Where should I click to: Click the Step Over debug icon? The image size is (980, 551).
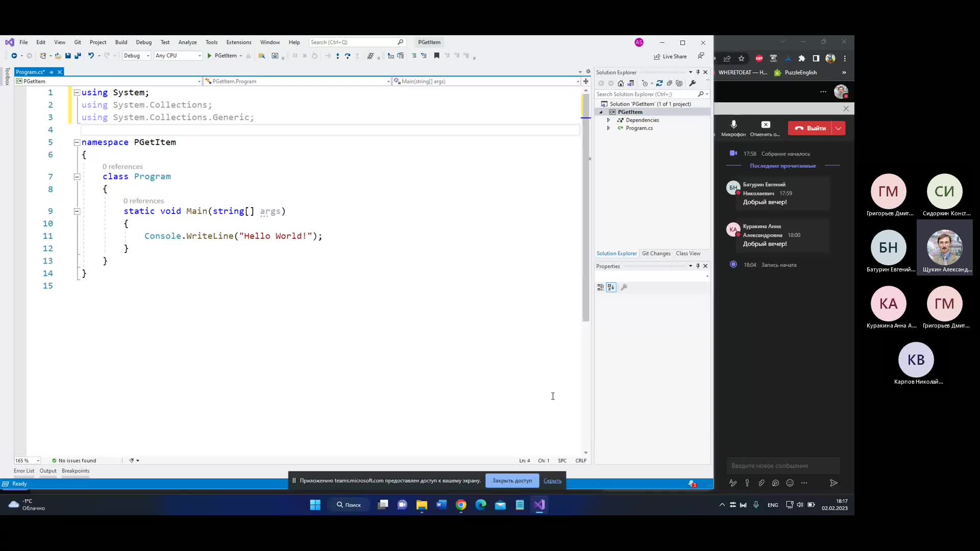348,56
